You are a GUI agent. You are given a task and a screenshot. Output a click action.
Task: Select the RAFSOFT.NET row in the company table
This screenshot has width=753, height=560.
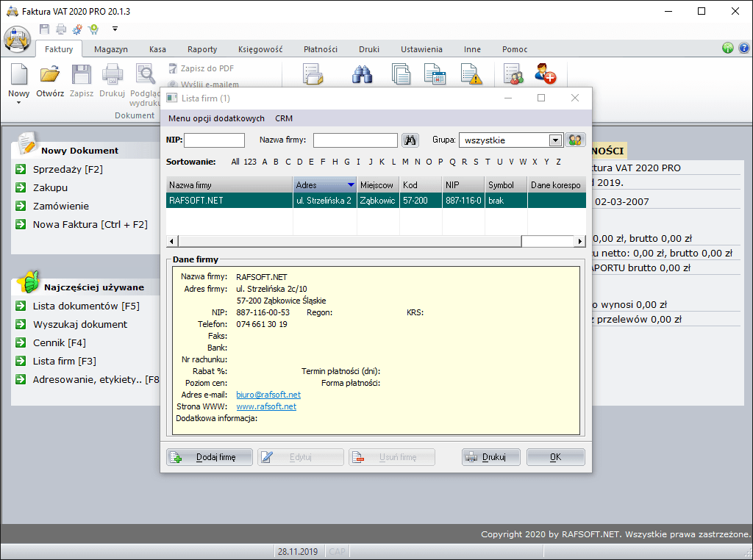[x=376, y=200]
